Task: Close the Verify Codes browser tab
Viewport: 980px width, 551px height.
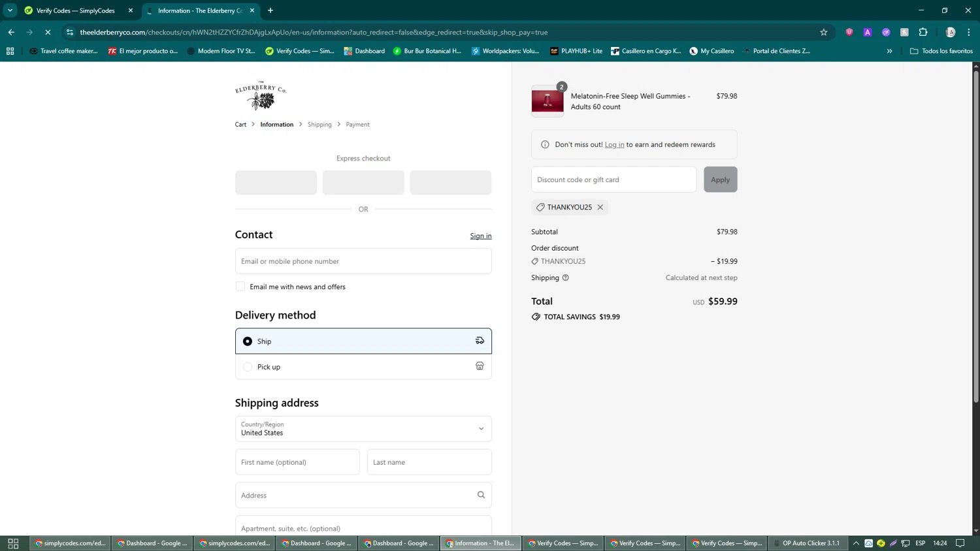Action: coord(131,10)
